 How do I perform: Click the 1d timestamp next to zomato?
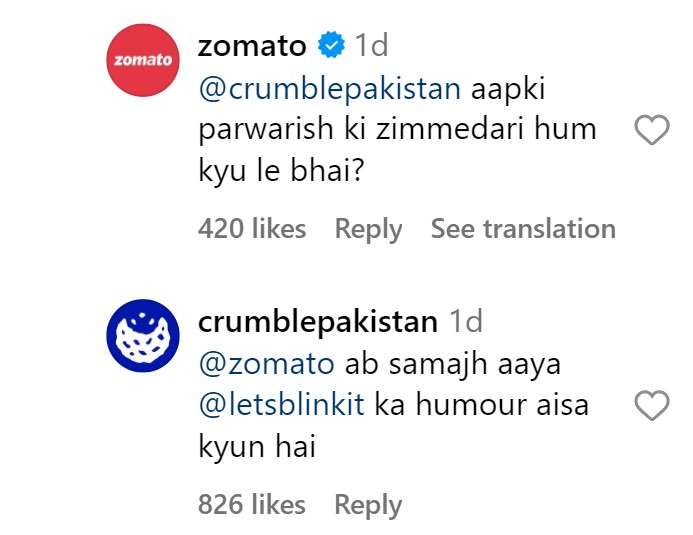pyautogui.click(x=372, y=45)
